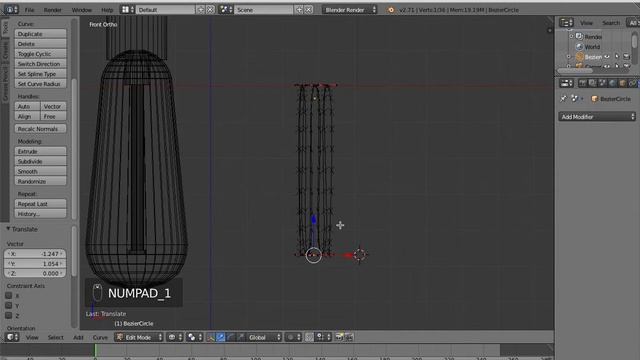This screenshot has height=360, width=640.
Task: Click the Blender logo icon in header
Action: click(x=391, y=10)
